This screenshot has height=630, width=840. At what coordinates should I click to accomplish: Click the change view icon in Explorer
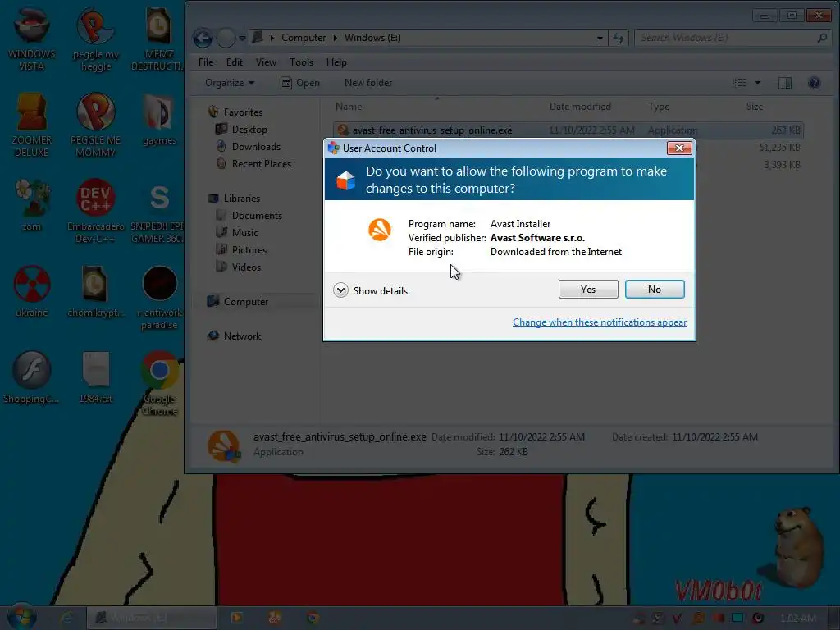[x=740, y=83]
